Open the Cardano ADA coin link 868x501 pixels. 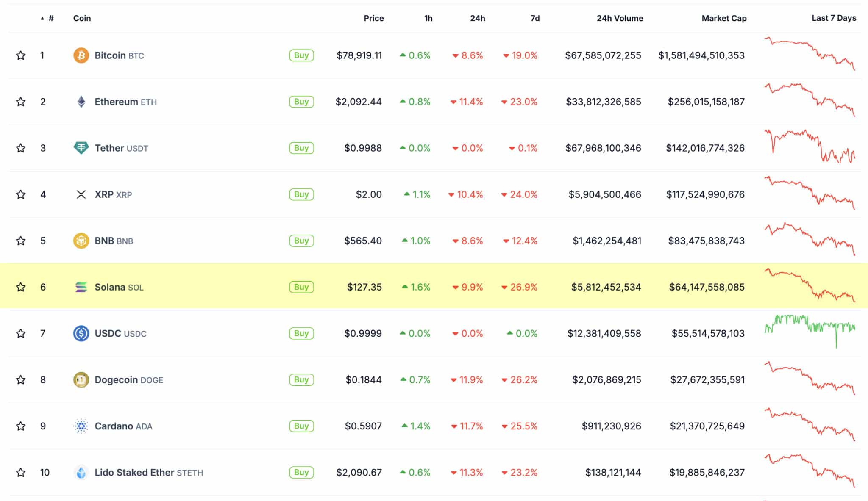click(123, 426)
